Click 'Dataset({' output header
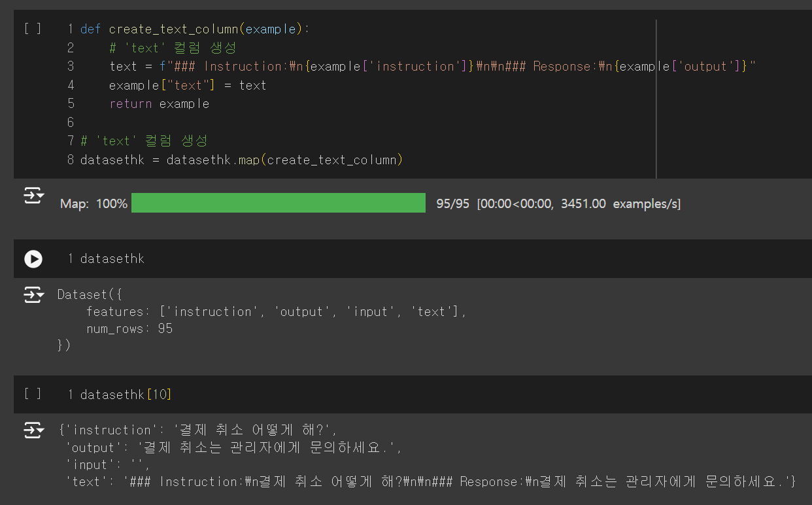 pyautogui.click(x=90, y=295)
